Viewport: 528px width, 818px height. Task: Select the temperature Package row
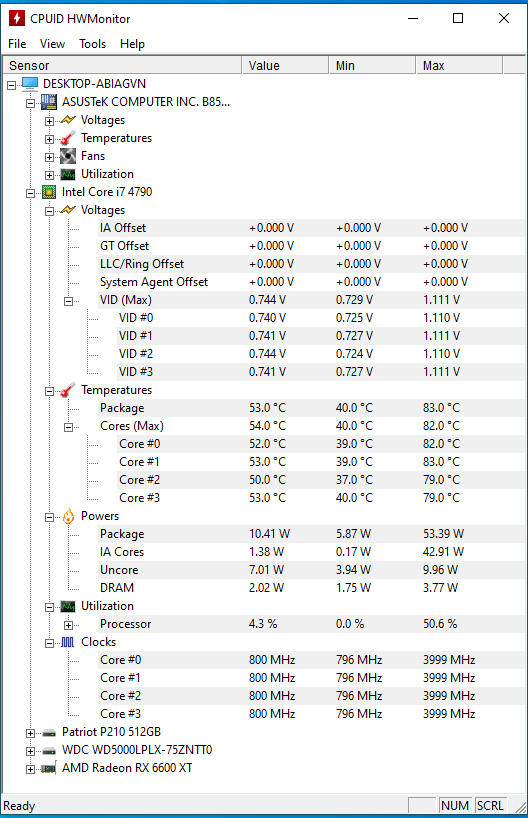click(311, 408)
